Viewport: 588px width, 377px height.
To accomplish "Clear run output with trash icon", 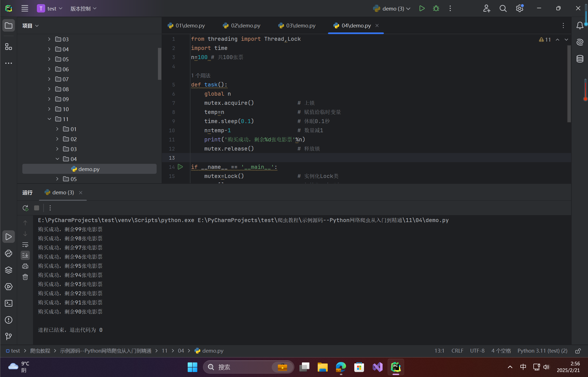I will click(x=25, y=277).
